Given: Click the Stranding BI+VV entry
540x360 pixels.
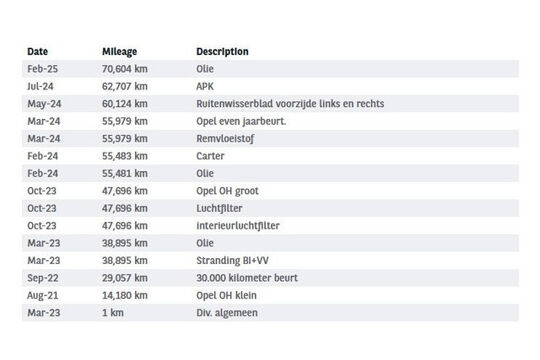Looking at the screenshot, I should (x=232, y=260).
